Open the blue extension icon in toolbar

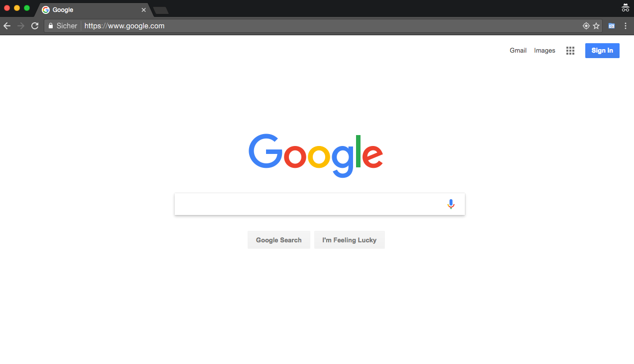(x=612, y=26)
